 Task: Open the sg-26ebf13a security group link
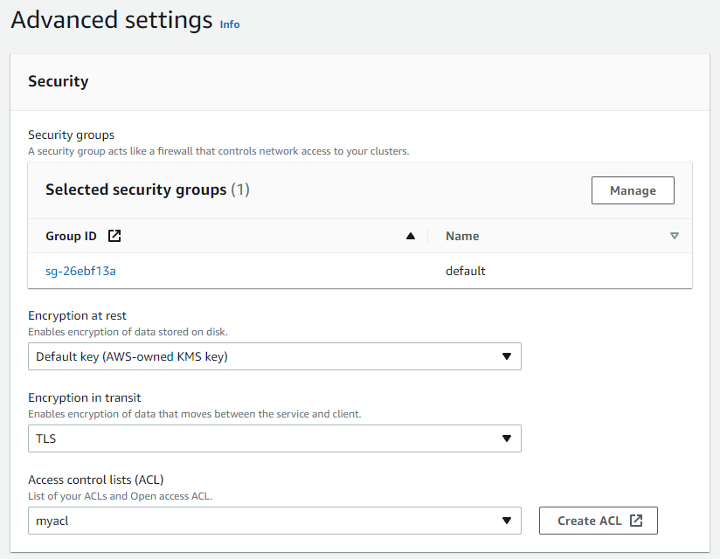click(74, 270)
